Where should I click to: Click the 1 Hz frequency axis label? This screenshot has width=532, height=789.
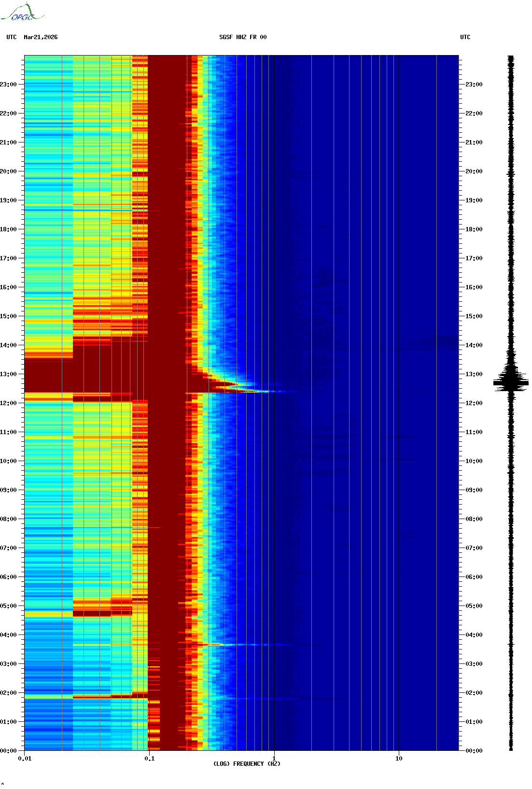coord(274,759)
